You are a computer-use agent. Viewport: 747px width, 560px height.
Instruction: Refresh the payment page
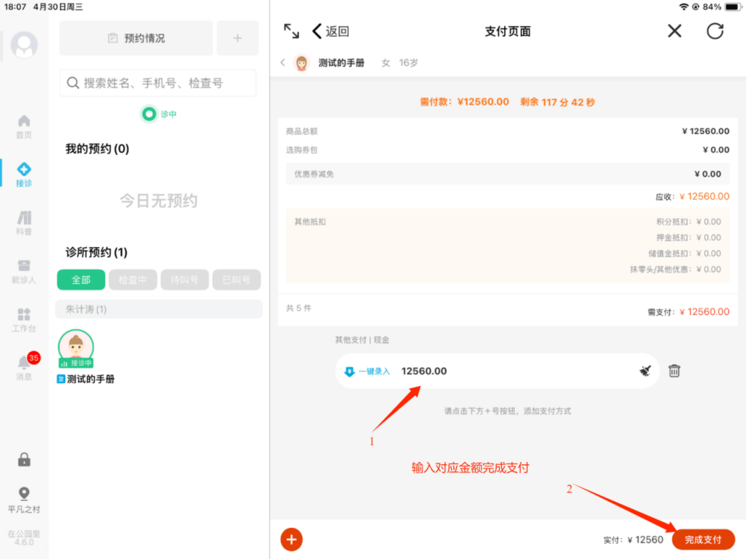[x=715, y=31]
